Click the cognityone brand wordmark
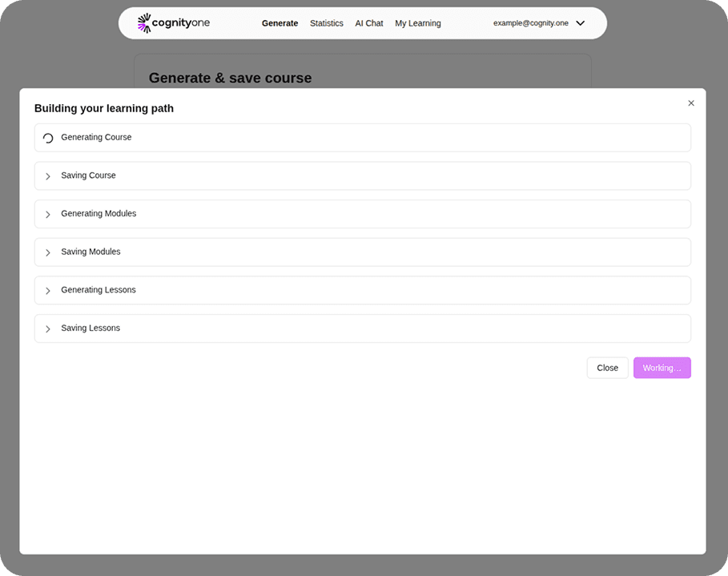The image size is (728, 576). pyautogui.click(x=181, y=23)
